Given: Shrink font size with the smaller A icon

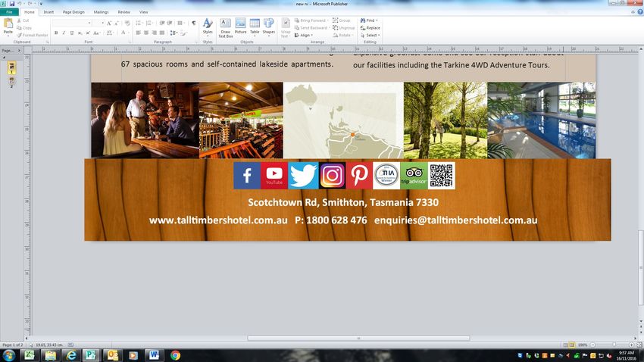Looking at the screenshot, I should (x=116, y=23).
